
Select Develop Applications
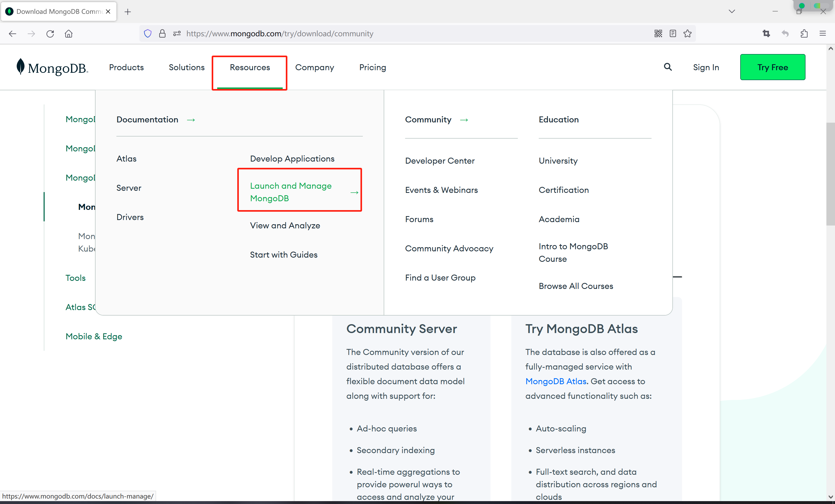[x=292, y=159]
